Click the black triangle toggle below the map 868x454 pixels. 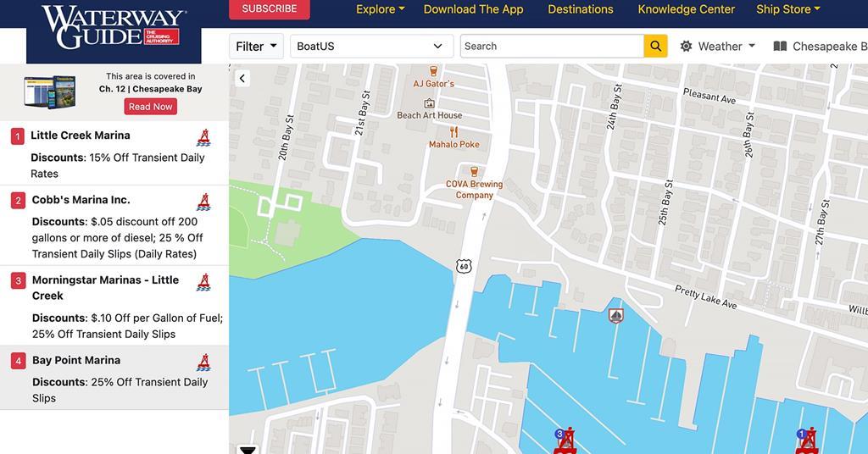click(248, 450)
